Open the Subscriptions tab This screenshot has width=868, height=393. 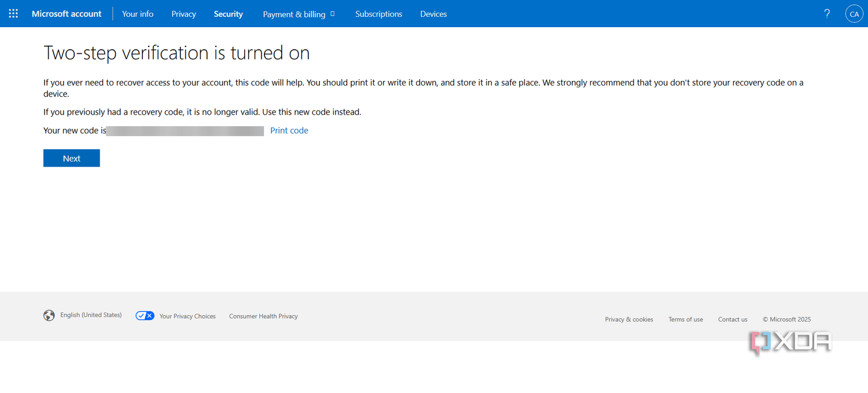[378, 14]
